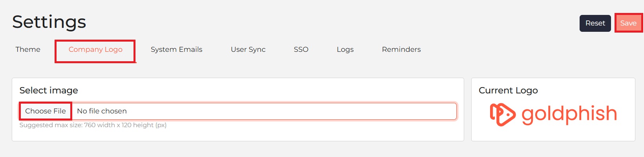Click the suggested max size hint text
Screen dimensions: 644x157
[x=93, y=125]
